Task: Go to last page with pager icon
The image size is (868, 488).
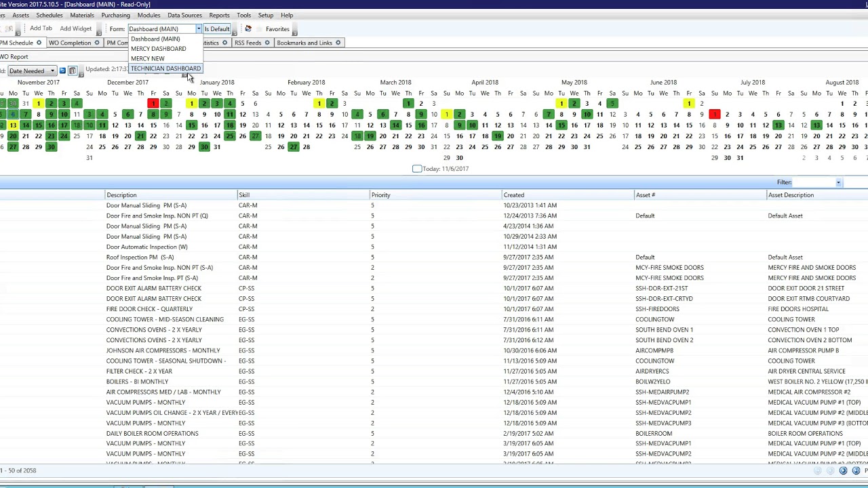Action: point(856,470)
